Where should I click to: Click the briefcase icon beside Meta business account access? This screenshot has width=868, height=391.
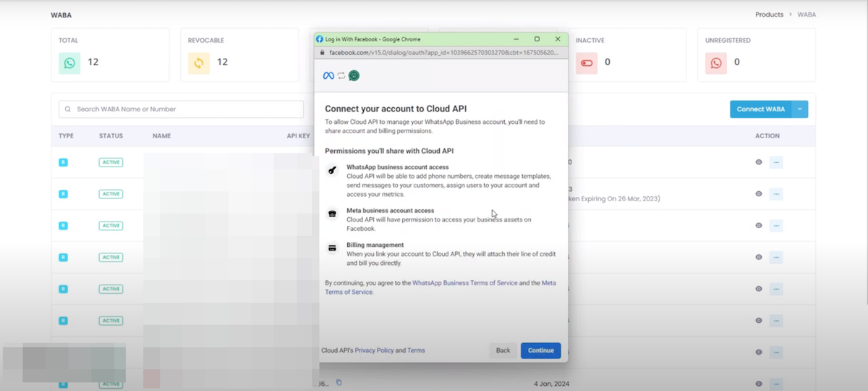332,214
